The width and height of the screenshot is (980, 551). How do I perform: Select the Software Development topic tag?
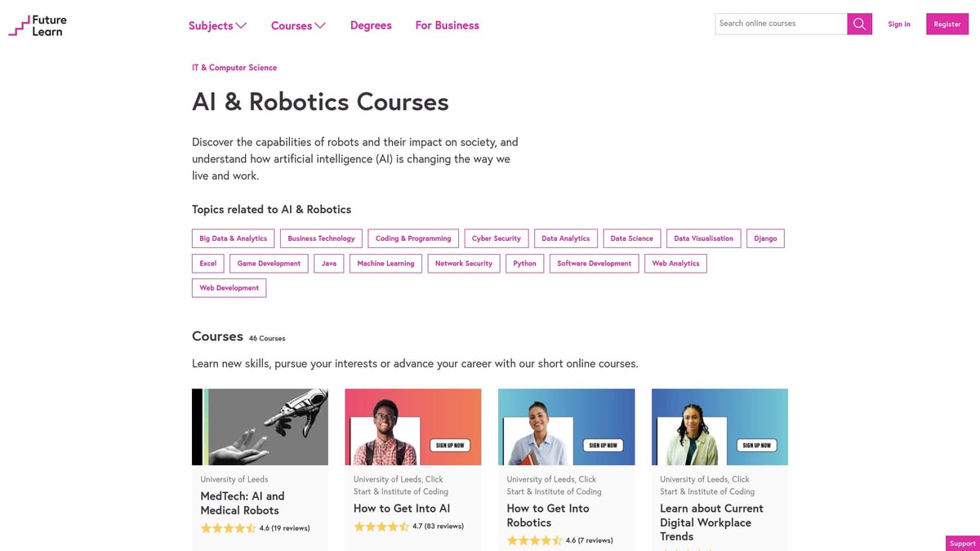[594, 263]
